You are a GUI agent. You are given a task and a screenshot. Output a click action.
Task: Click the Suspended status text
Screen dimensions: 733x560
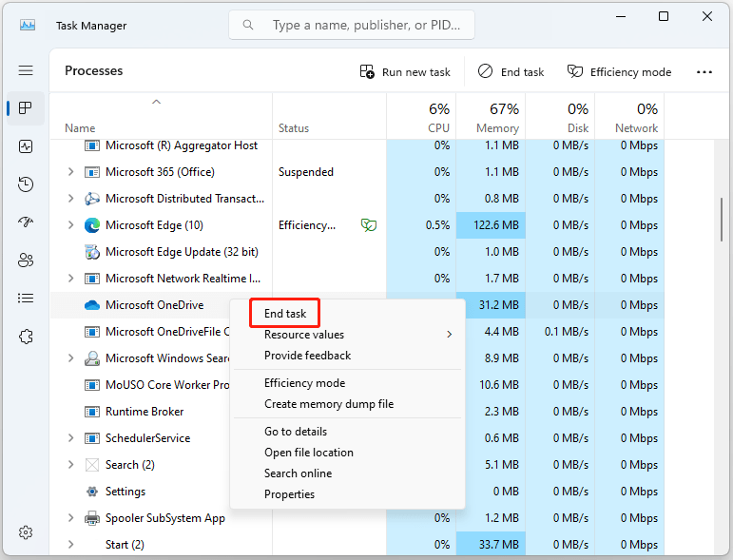(306, 172)
